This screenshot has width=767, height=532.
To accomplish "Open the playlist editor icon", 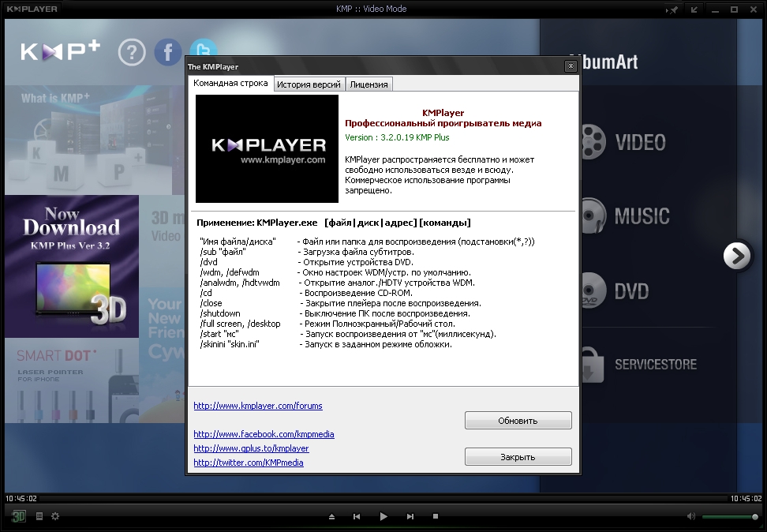I will coord(39,516).
